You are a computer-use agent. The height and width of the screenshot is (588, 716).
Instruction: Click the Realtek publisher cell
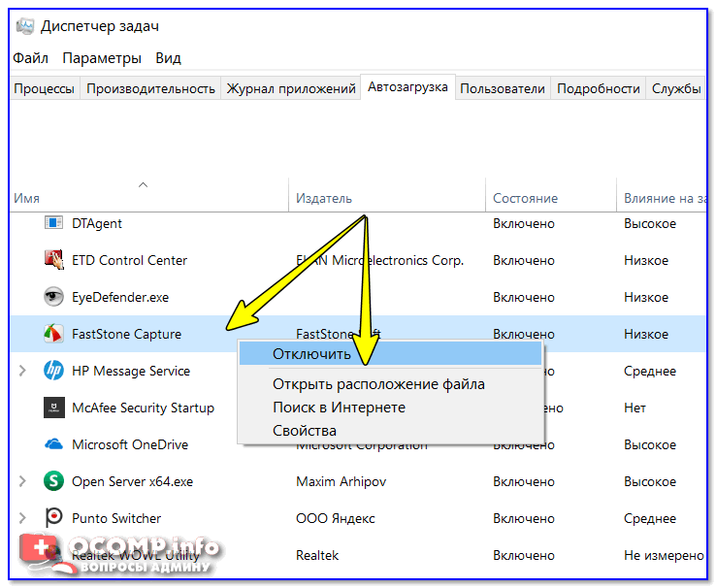[x=317, y=556]
